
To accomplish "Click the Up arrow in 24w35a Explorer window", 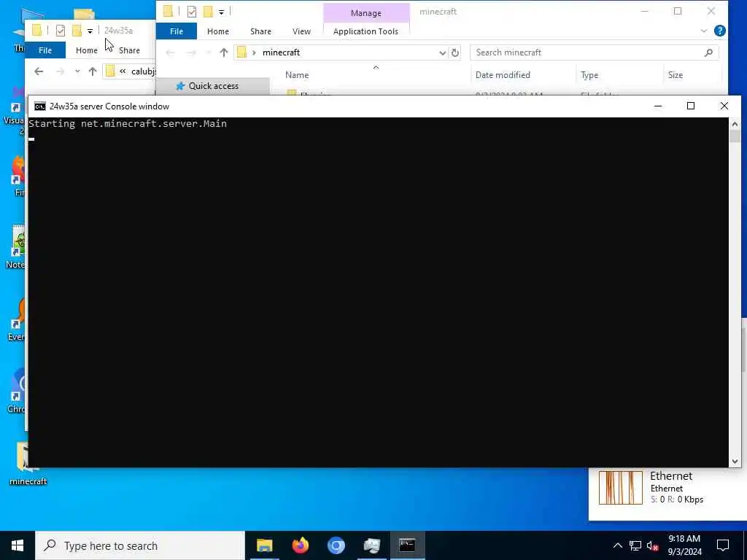I will pyautogui.click(x=93, y=71).
